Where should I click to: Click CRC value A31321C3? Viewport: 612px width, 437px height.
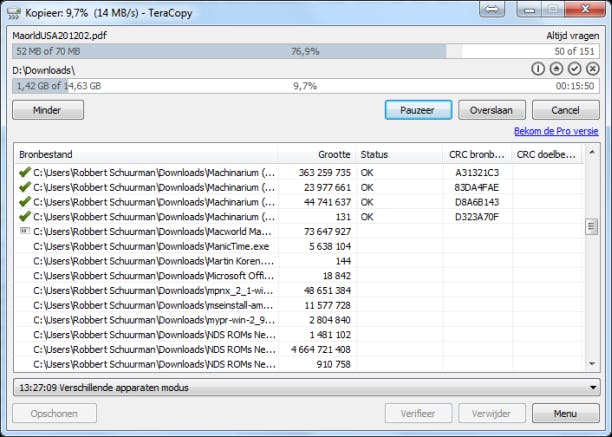[477, 172]
